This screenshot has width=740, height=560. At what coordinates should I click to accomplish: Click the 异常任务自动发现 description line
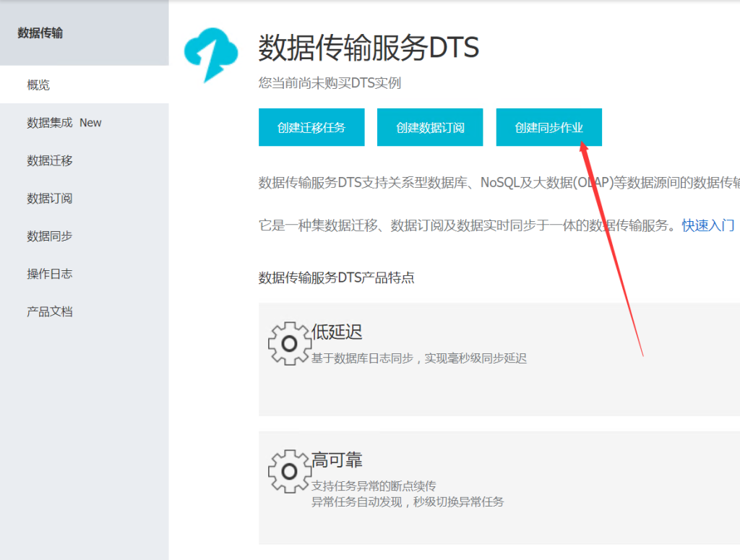tap(408, 502)
